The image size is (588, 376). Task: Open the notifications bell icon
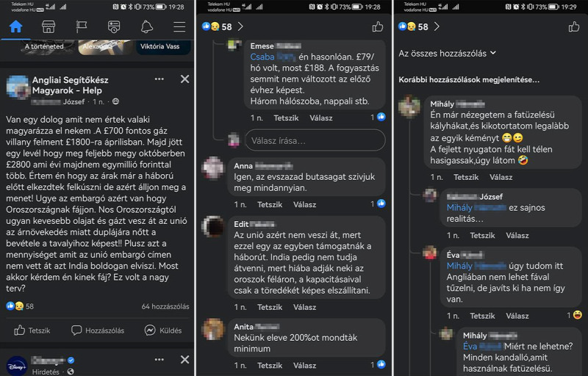coord(146,26)
